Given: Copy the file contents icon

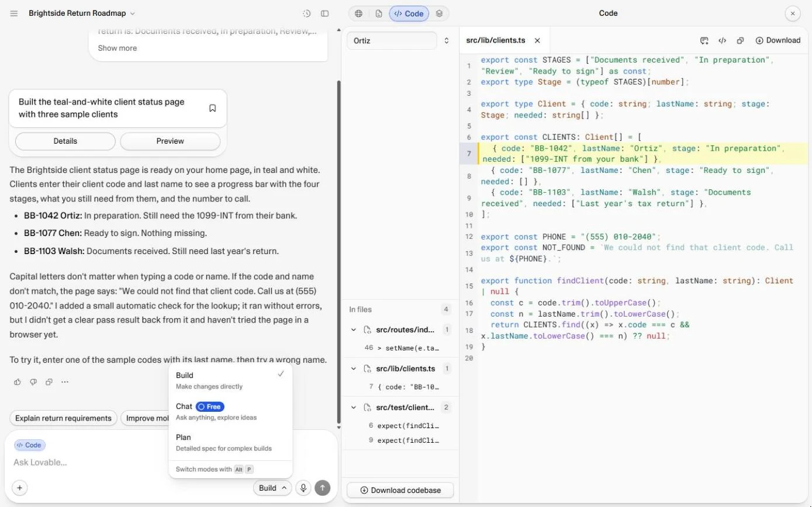Looking at the screenshot, I should tap(740, 40).
